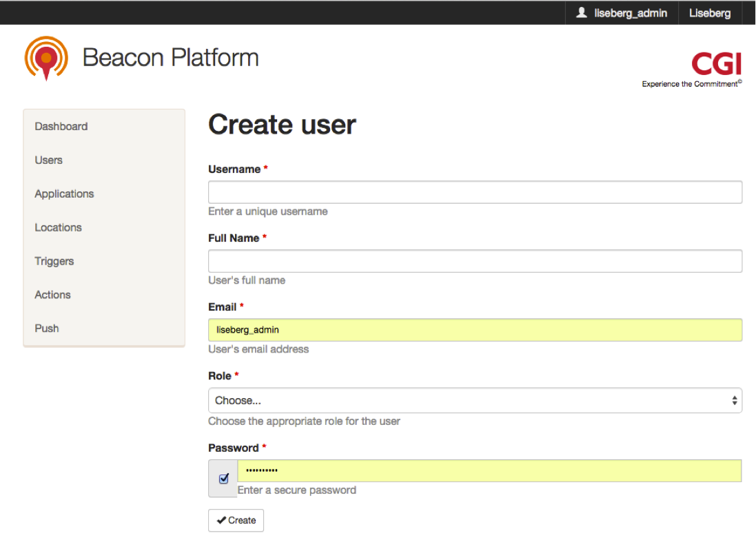Click the 'User's full name' hint text
The width and height of the screenshot is (756, 542).
[247, 280]
